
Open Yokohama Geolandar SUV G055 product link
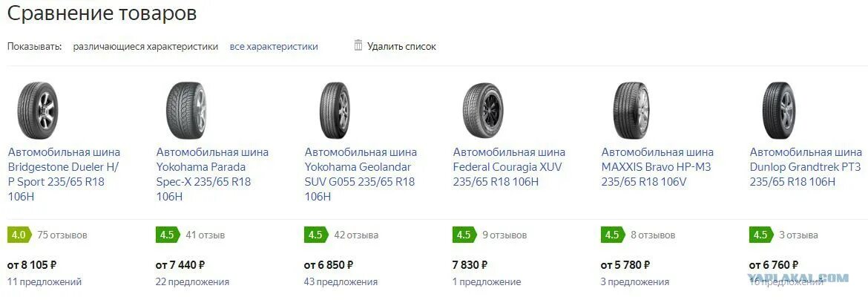360,175
